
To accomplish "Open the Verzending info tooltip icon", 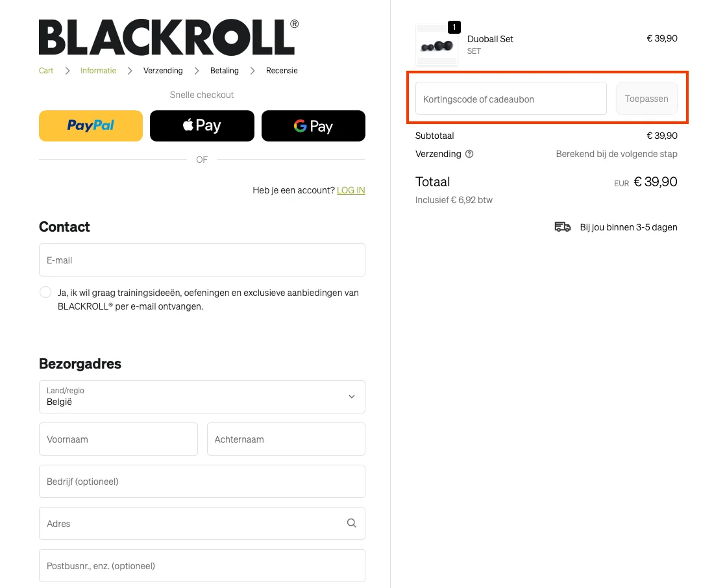I will 469,154.
